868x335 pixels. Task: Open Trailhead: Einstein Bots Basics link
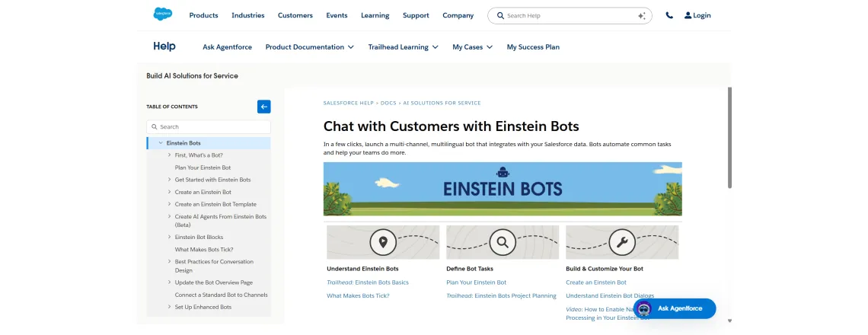pyautogui.click(x=368, y=282)
